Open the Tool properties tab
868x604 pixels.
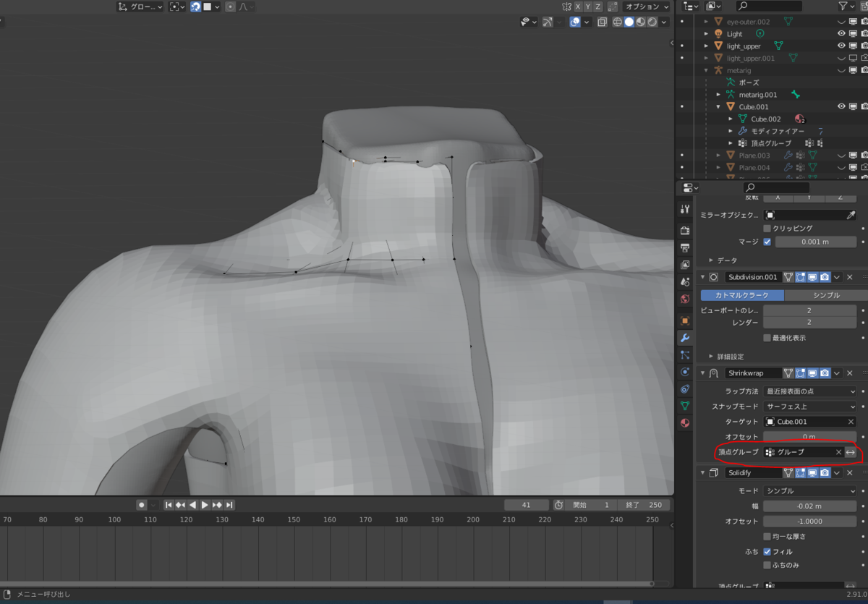click(685, 209)
